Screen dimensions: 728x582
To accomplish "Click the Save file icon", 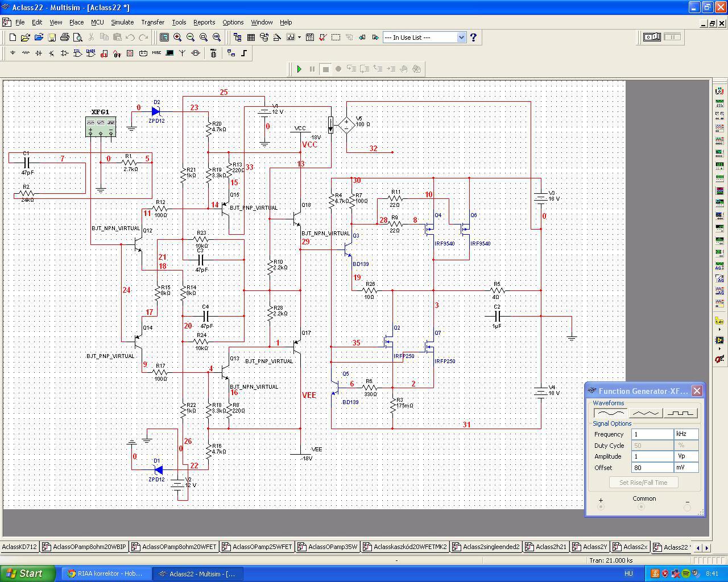I will (51, 38).
